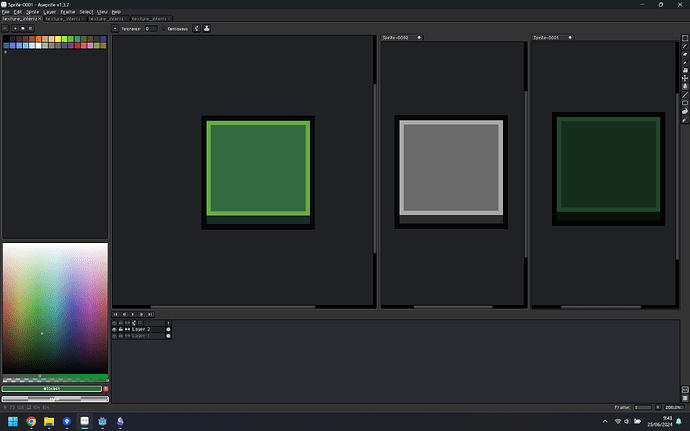Open brush type dropdown before Tolerance
The image size is (690, 431).
coord(115,29)
